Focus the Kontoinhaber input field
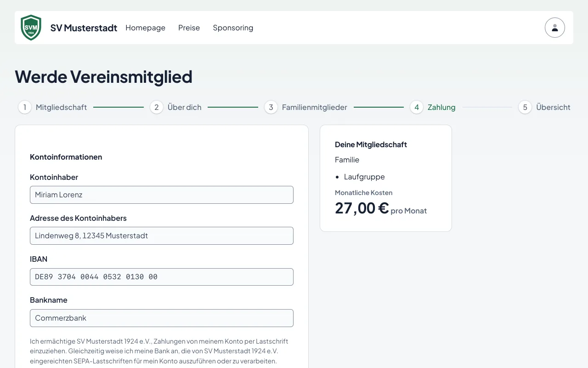This screenshot has width=588, height=368. click(162, 195)
